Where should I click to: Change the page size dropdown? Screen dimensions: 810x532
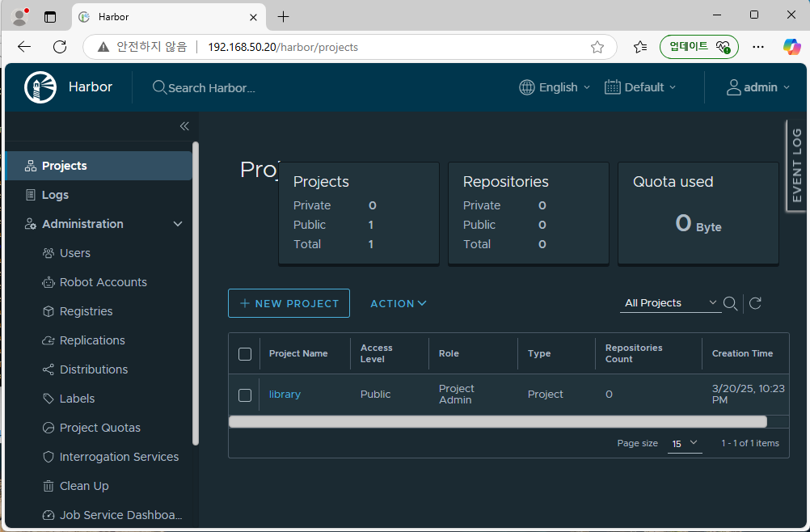(x=685, y=444)
